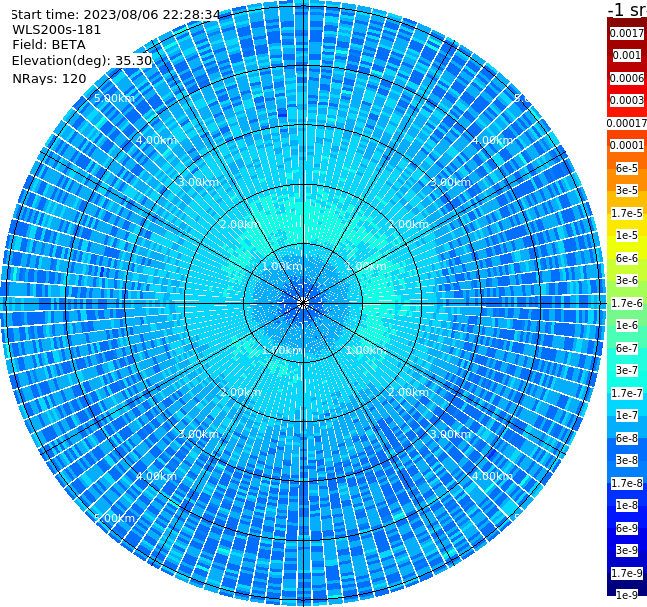Image resolution: width=647 pixels, height=607 pixels.
Task: Click the 1e-5 colorbar tick label
Action: (627, 235)
